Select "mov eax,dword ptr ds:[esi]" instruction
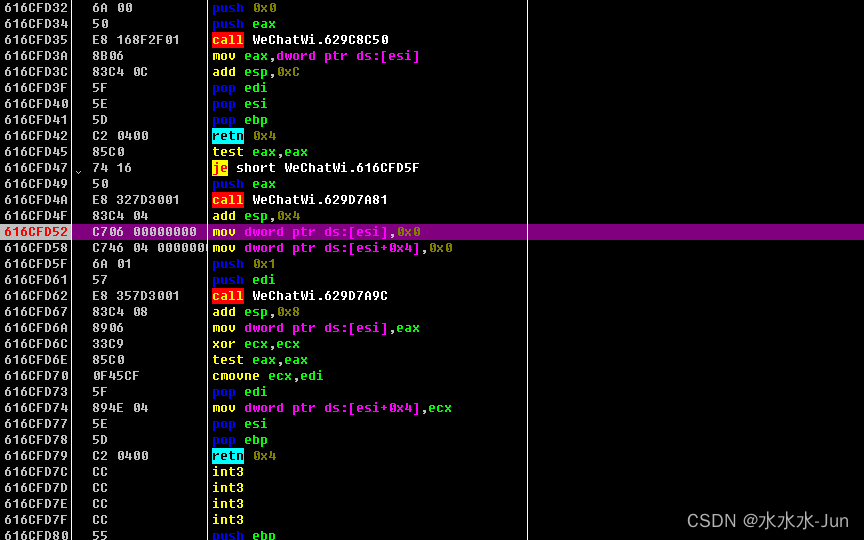Viewport: 864px width, 540px height. point(316,56)
